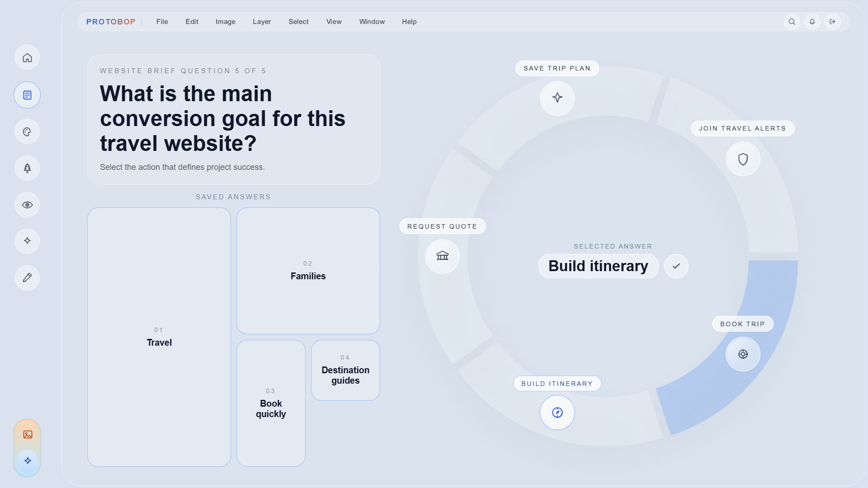Screen dimensions: 868x488
Task: Open saved answer 02 Families card
Action: [308, 271]
